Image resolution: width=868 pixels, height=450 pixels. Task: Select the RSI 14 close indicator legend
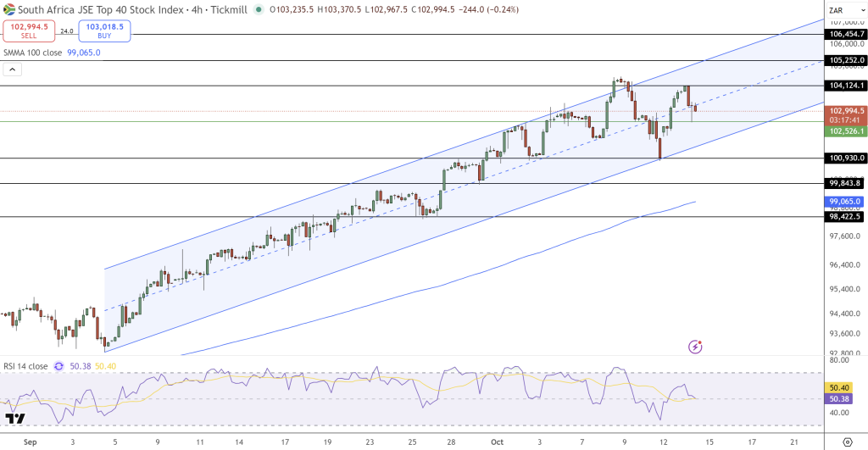pyautogui.click(x=25, y=366)
